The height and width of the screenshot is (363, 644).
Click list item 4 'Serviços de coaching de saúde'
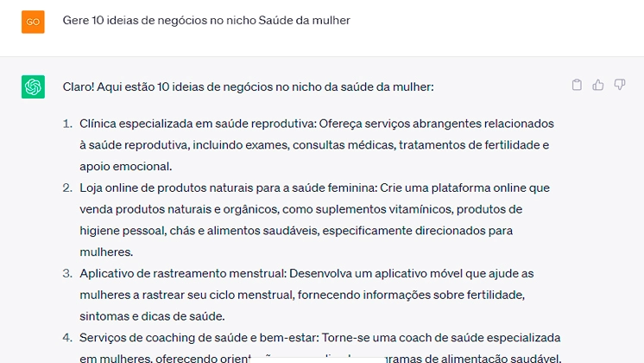[320, 347]
